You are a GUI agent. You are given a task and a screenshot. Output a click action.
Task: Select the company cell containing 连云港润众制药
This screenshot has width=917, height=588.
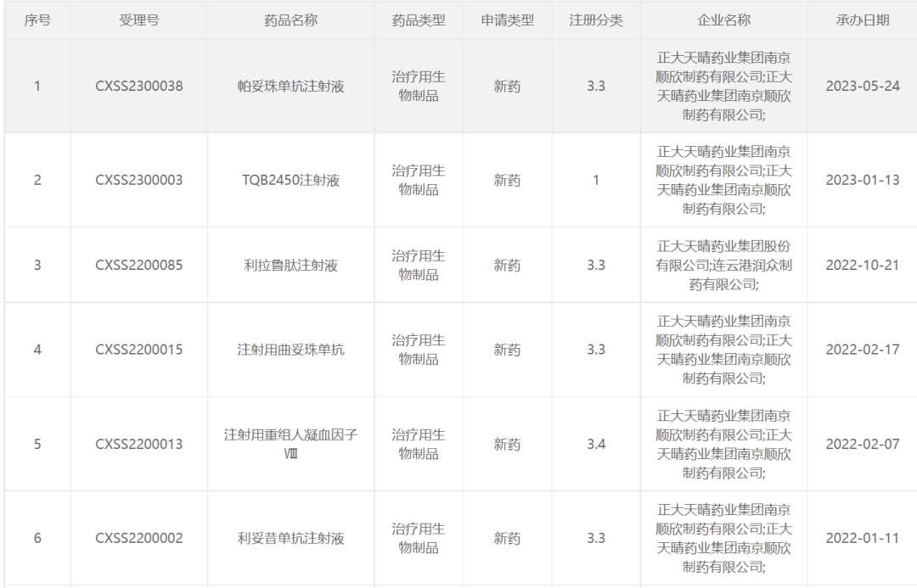coord(723,265)
